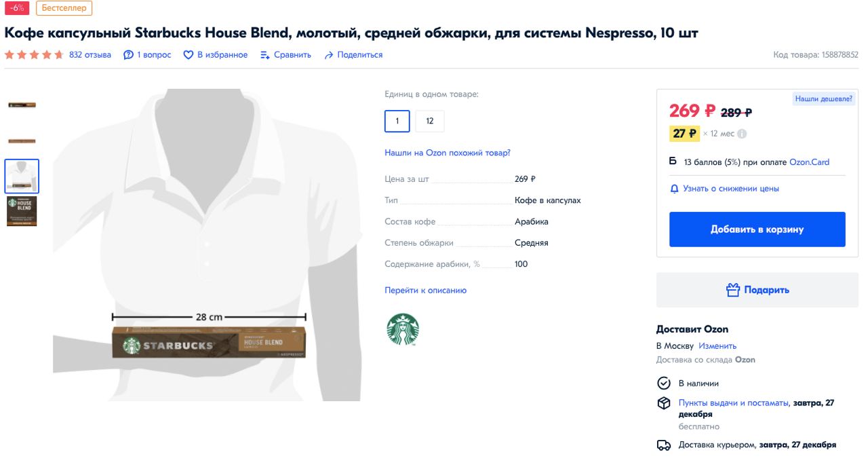Click the Доставит Ozon heading
Screen dimensions: 868x465
point(692,329)
